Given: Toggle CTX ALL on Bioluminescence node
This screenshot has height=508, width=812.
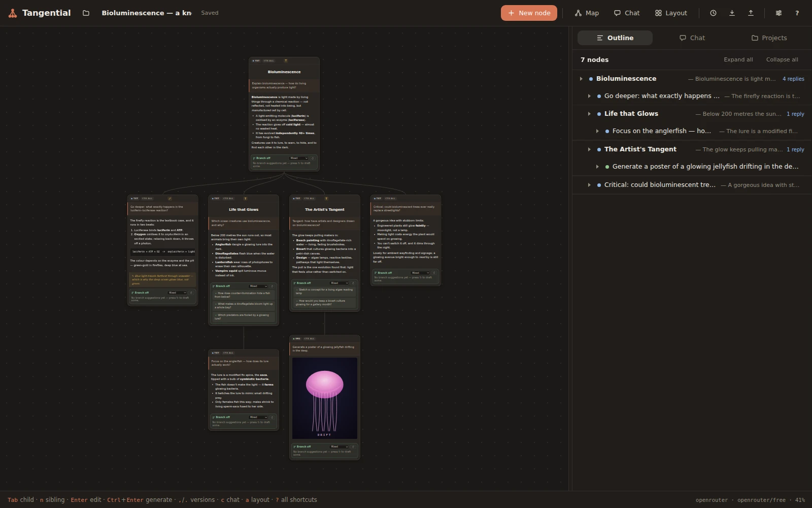Looking at the screenshot, I should (269, 60).
